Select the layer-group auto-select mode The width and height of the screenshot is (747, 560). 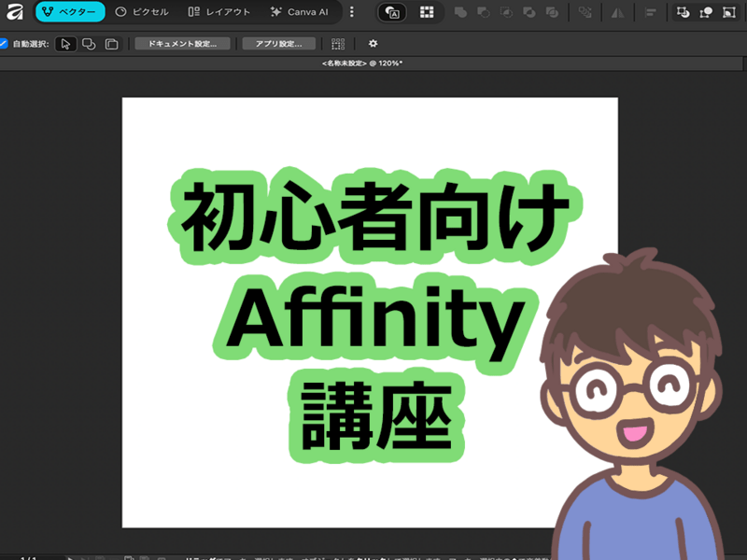click(111, 44)
